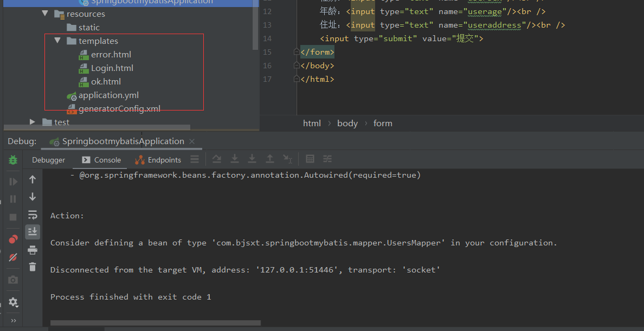Click the project tree horizontal scrollbar
Screen dimensions: 644x331
point(97,128)
